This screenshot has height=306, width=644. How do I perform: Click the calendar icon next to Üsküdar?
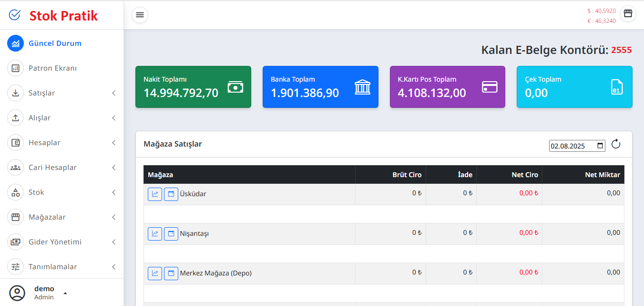171,194
